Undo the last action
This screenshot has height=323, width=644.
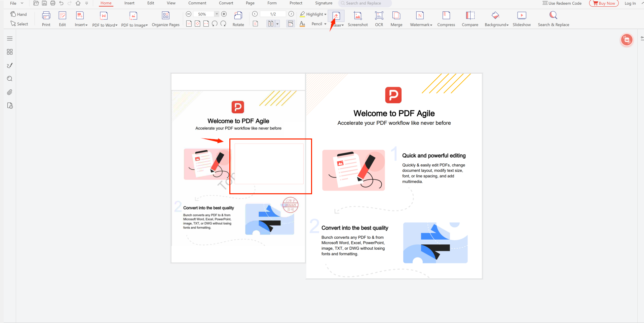(61, 3)
